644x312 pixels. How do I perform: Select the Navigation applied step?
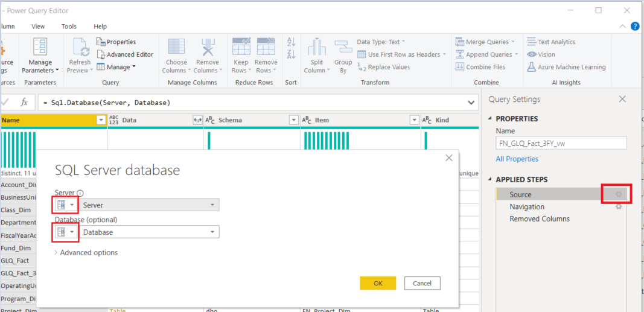click(x=527, y=206)
